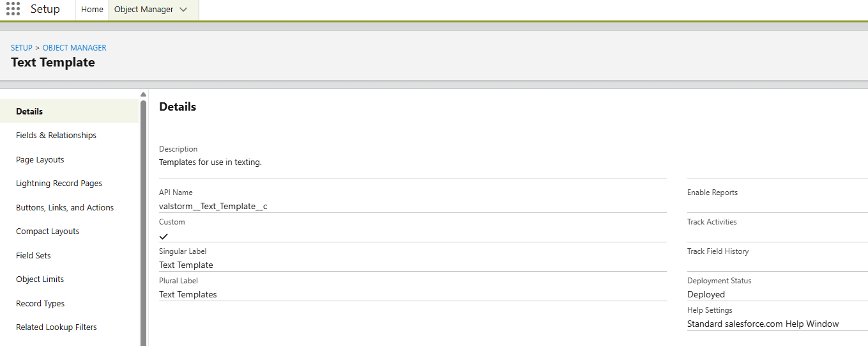Open Buttons, Links, and Actions

(65, 207)
